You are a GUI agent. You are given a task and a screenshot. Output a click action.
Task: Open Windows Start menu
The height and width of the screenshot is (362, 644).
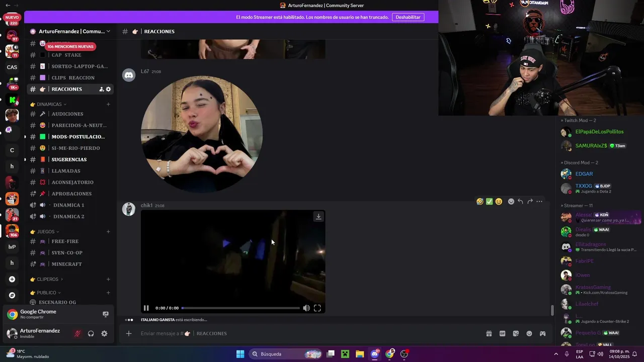pos(240,354)
